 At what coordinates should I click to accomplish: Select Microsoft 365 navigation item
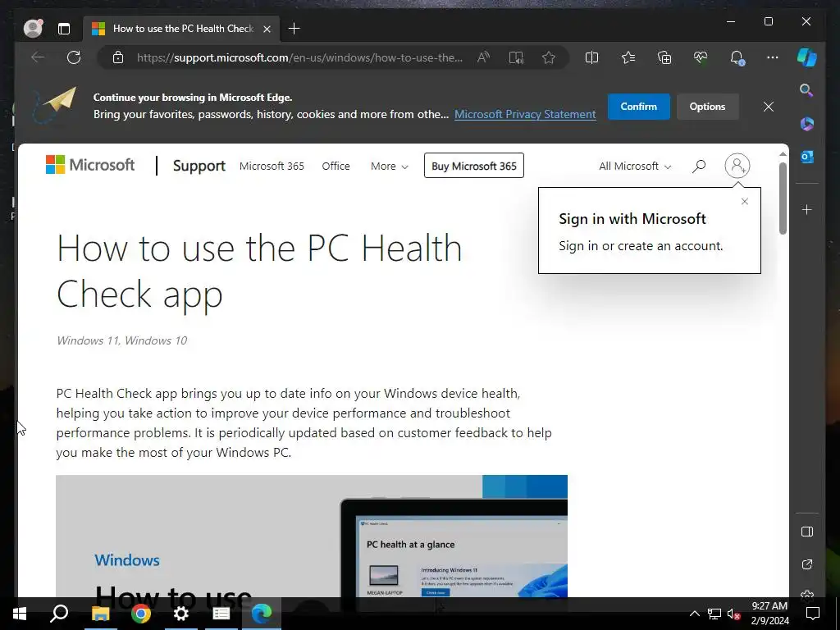point(272,166)
